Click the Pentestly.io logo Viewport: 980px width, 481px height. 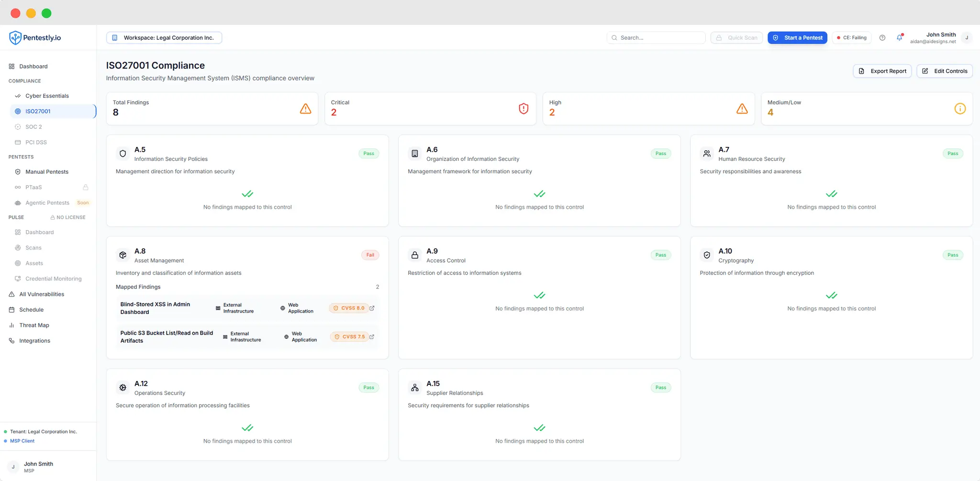point(35,38)
